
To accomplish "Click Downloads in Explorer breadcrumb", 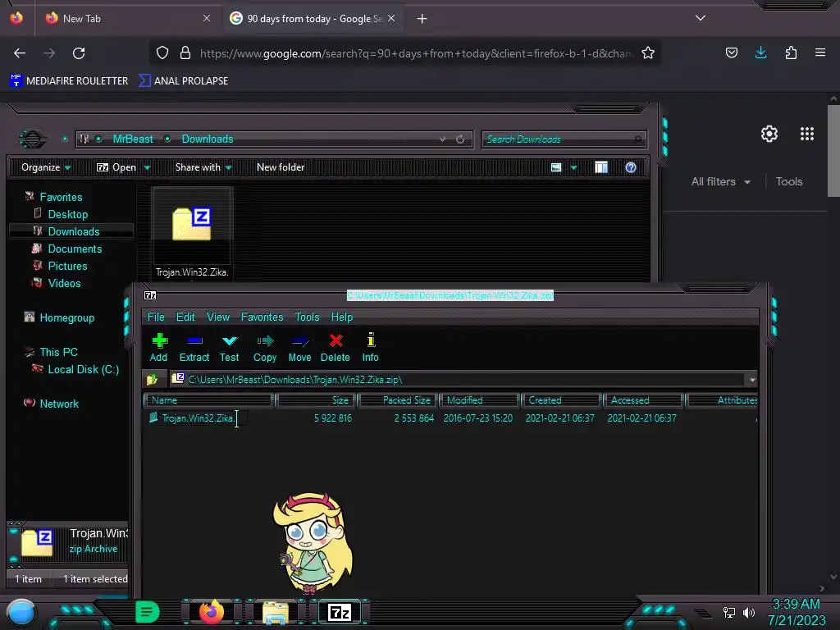I will (x=208, y=139).
